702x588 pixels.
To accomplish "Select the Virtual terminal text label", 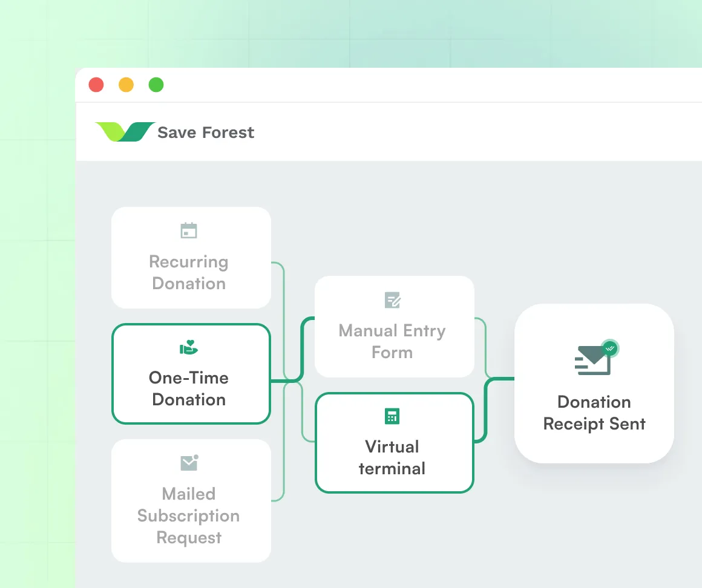I will 392,457.
